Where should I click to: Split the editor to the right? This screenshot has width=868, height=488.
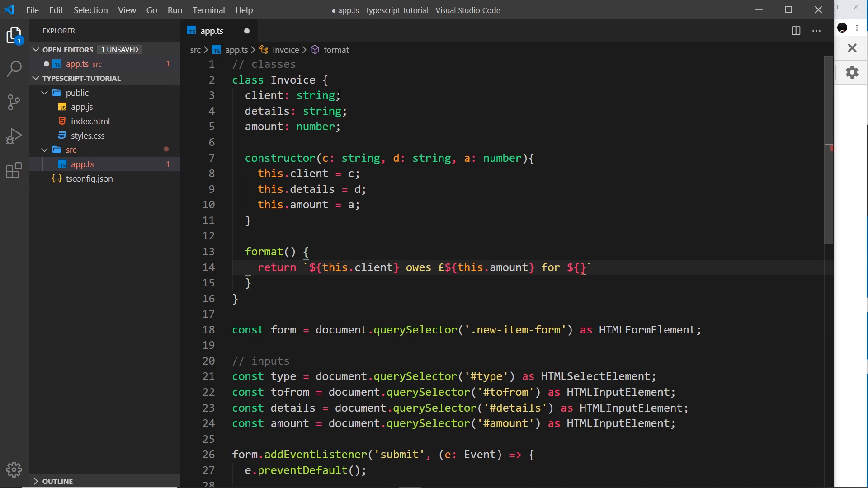[796, 31]
